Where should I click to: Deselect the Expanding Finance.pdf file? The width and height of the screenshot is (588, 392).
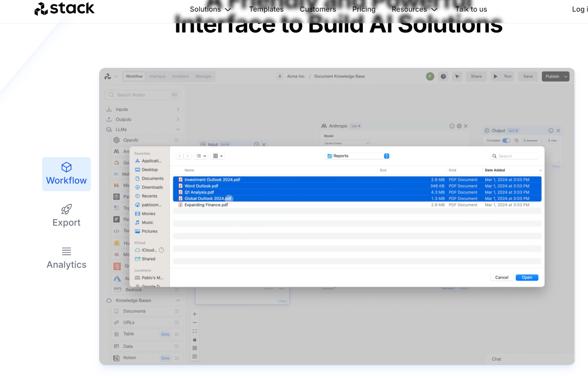coord(207,204)
